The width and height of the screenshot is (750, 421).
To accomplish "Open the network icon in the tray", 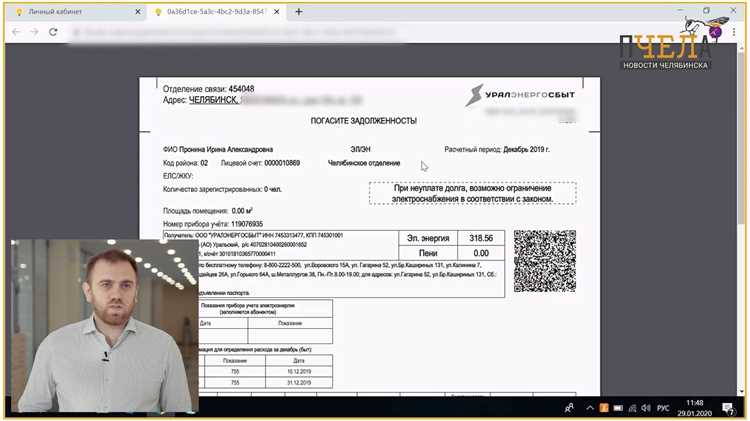I will (x=632, y=408).
